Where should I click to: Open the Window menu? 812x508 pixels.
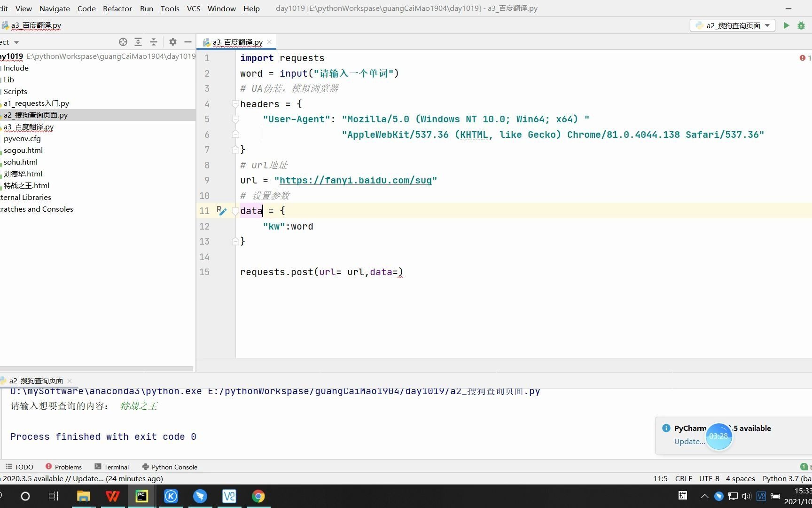[x=222, y=8]
